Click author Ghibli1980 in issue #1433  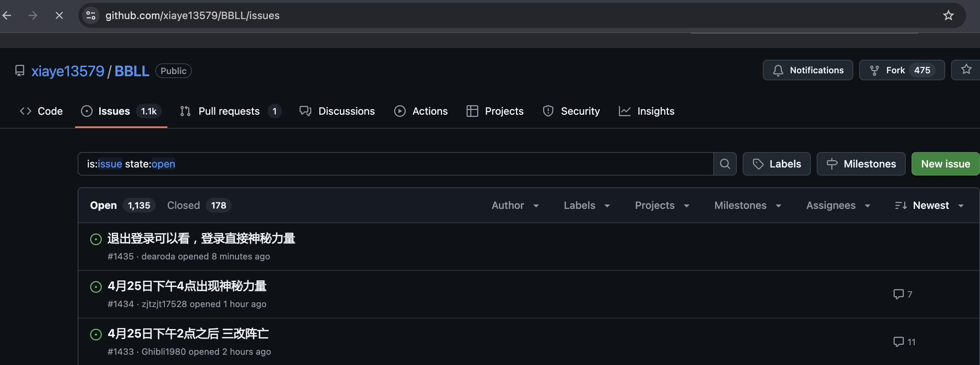(164, 352)
